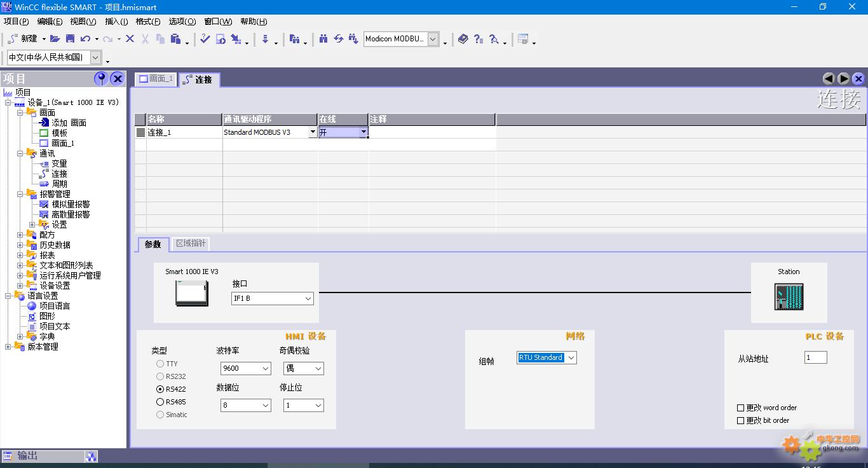The height and width of the screenshot is (468, 868).
Task: Open the 格式(F) menu
Action: pyautogui.click(x=148, y=21)
